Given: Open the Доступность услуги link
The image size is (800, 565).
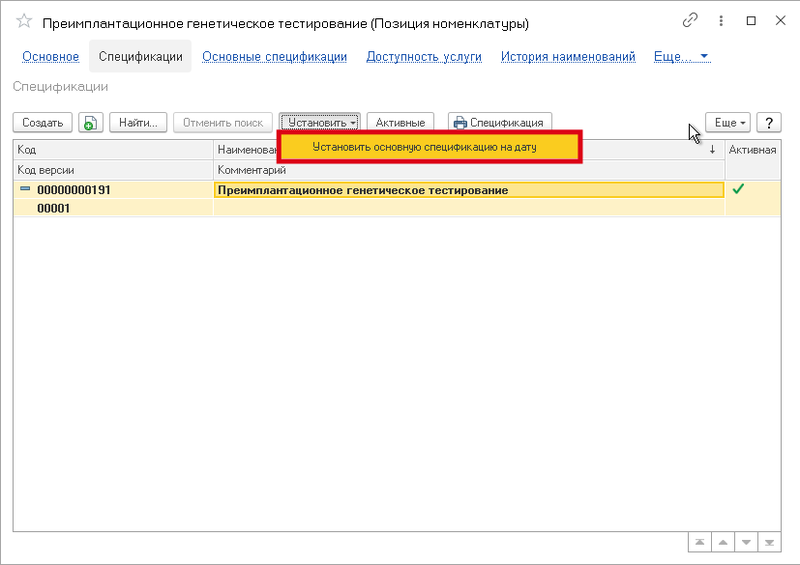Looking at the screenshot, I should [x=424, y=57].
